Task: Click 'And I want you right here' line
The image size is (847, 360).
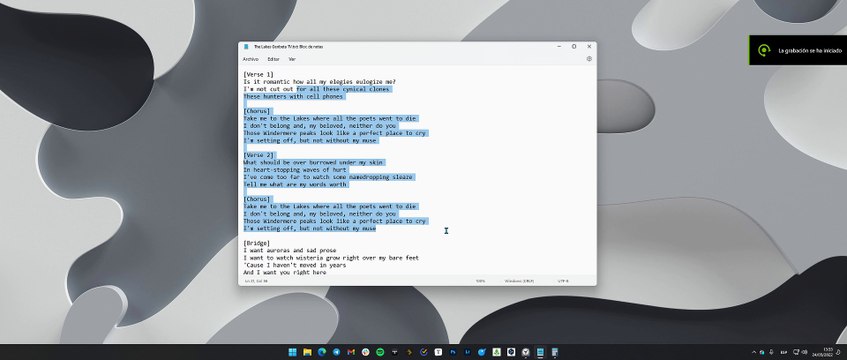Action: point(285,272)
